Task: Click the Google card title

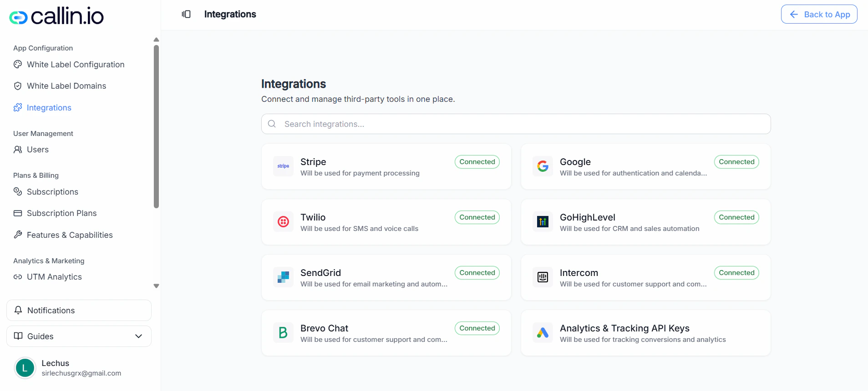Action: pyautogui.click(x=575, y=162)
